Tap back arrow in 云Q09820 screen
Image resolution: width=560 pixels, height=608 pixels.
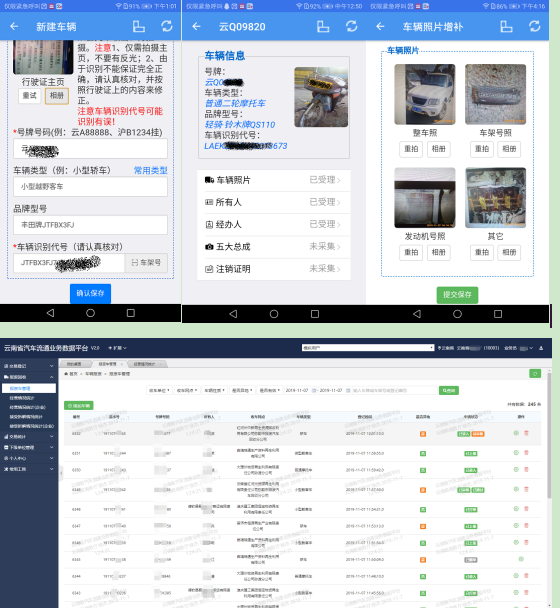[197, 26]
